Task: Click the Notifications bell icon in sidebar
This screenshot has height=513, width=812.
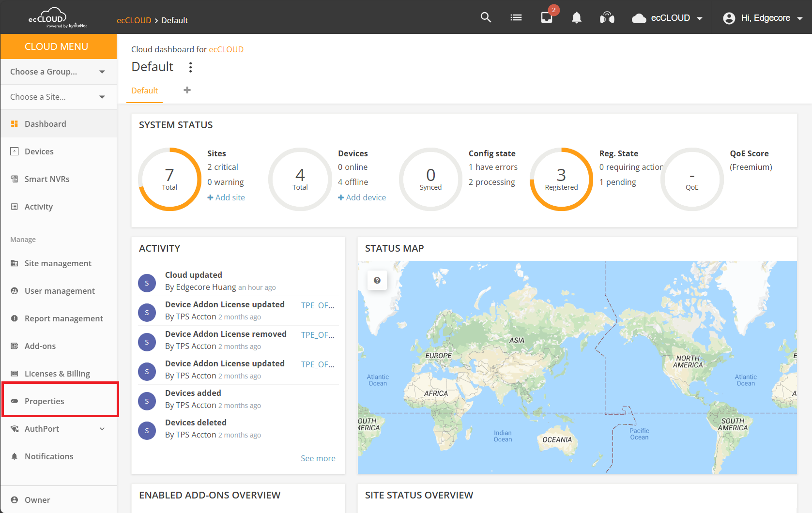Action: coord(15,456)
